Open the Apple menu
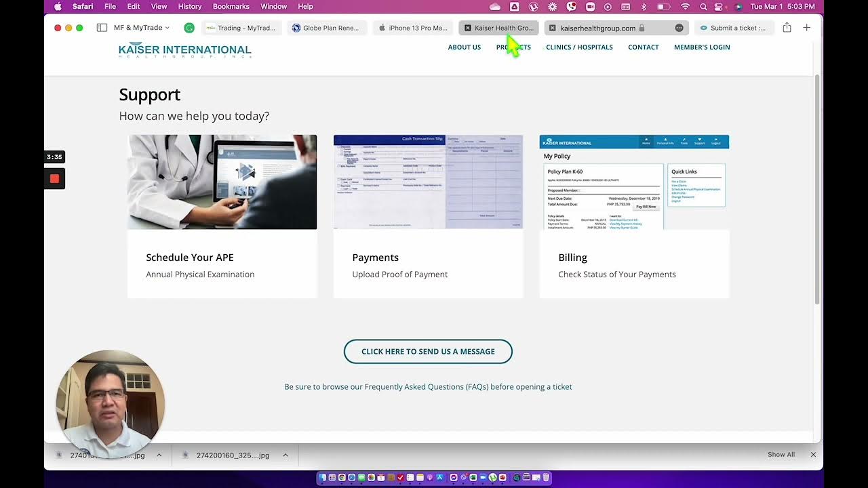Image resolution: width=868 pixels, height=488 pixels. coord(58,7)
